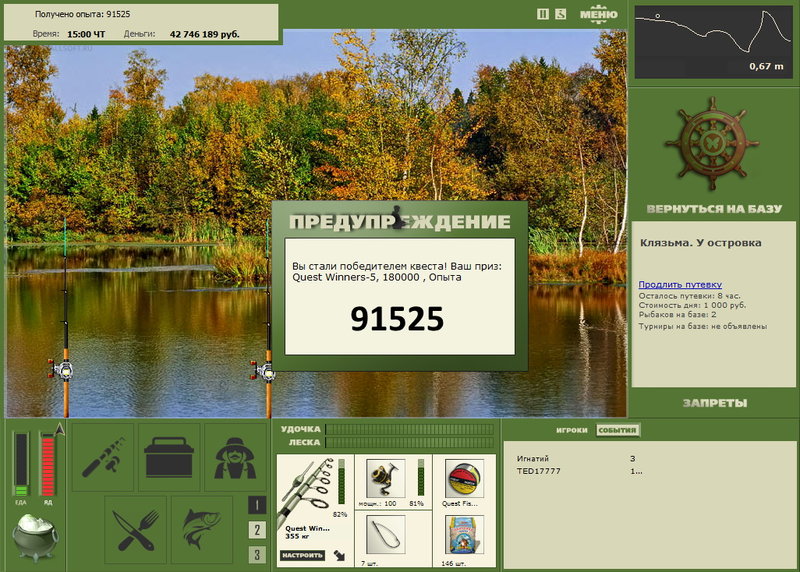This screenshot has width=800, height=572.
Task: Open the fisherman profile icon
Action: pyautogui.click(x=235, y=457)
